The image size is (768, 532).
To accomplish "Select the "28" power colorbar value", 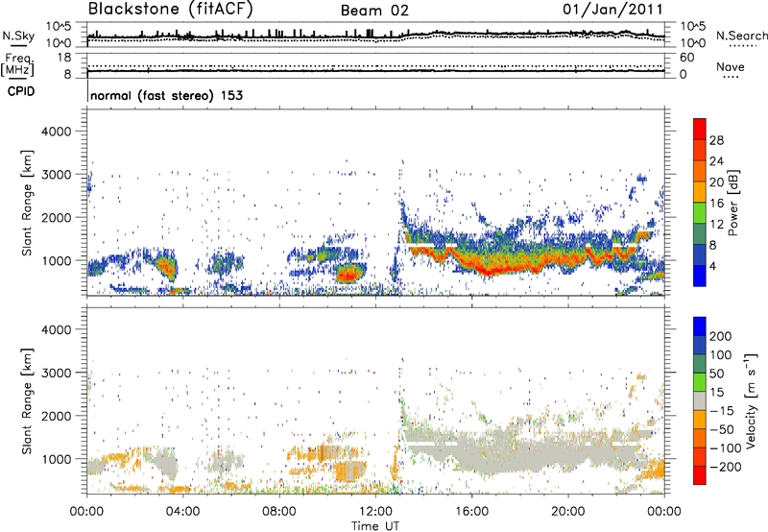I will point(716,140).
